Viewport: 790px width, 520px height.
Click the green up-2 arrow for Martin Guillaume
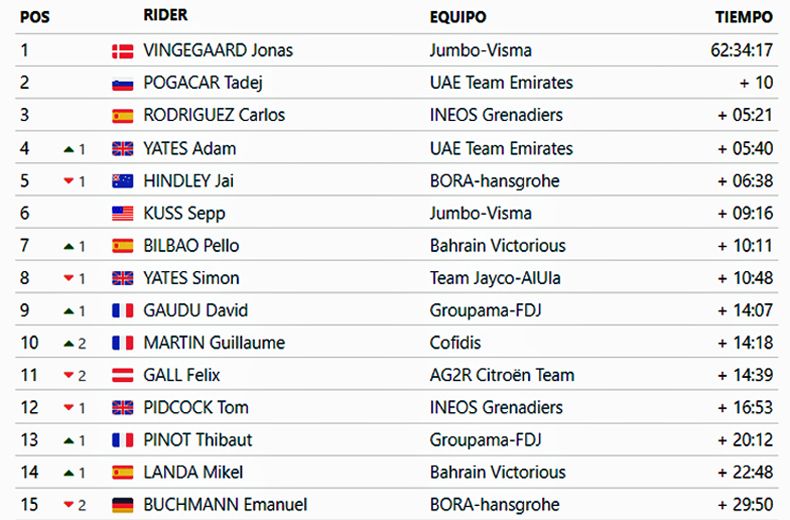tap(69, 344)
